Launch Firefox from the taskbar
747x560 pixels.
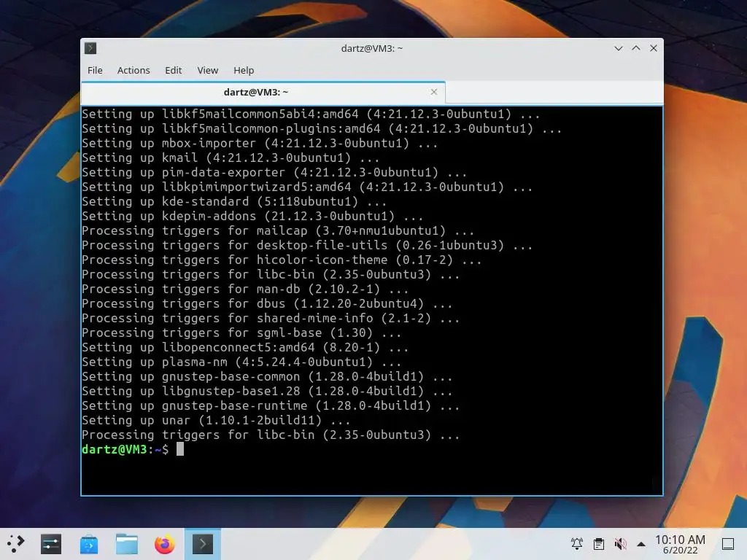pyautogui.click(x=164, y=544)
